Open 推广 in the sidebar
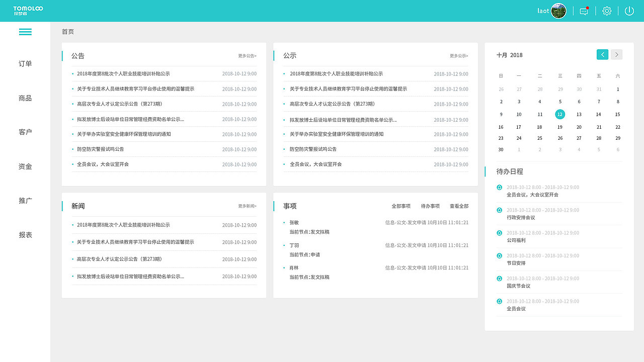The width and height of the screenshot is (644, 362). click(25, 201)
